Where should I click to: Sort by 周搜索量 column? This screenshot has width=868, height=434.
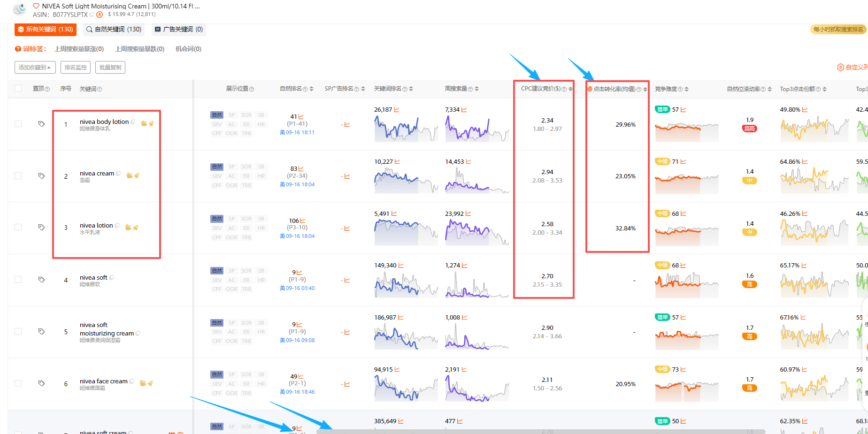click(x=476, y=89)
